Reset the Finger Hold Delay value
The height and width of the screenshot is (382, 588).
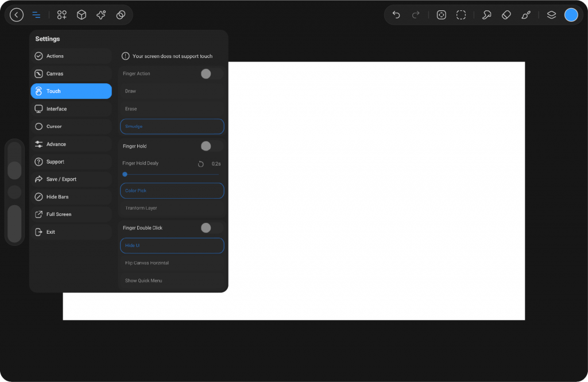point(201,164)
